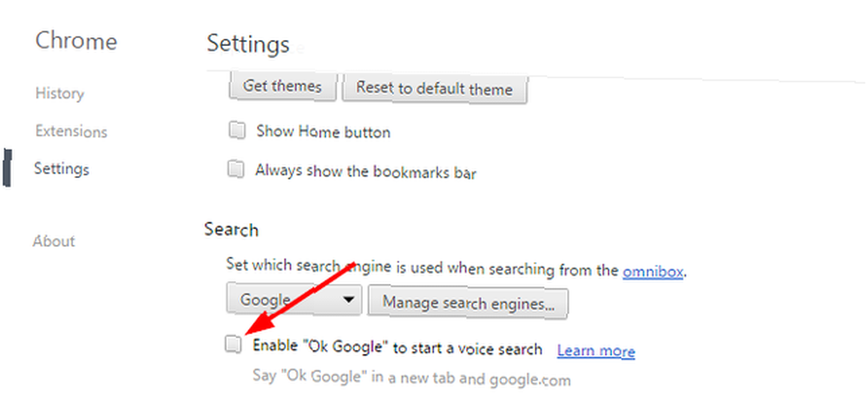
Task: Open Manage search engines dialog
Action: pyautogui.click(x=468, y=303)
